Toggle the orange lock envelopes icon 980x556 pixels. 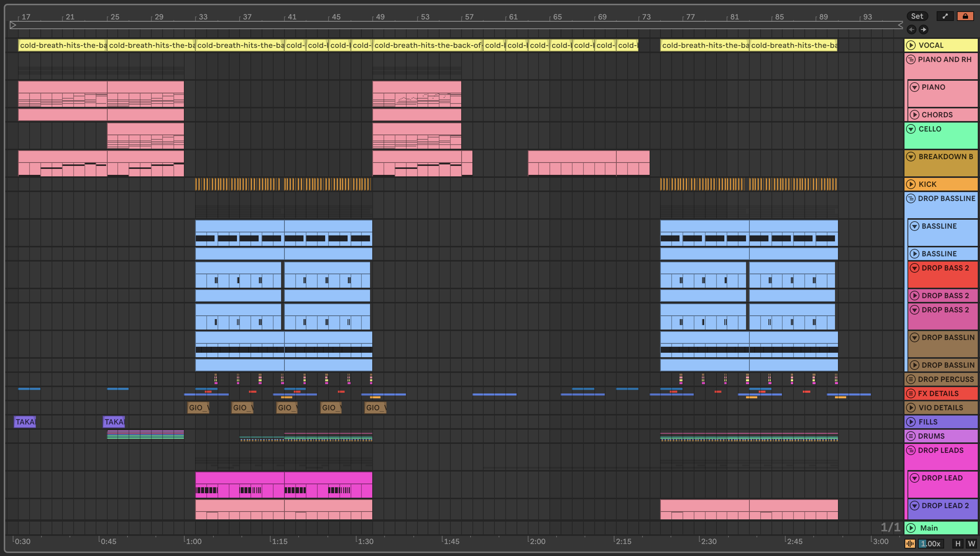pos(965,16)
